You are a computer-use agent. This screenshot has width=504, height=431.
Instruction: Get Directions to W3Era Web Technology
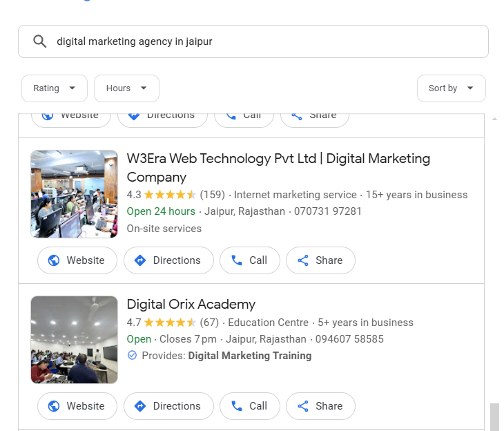pos(168,260)
